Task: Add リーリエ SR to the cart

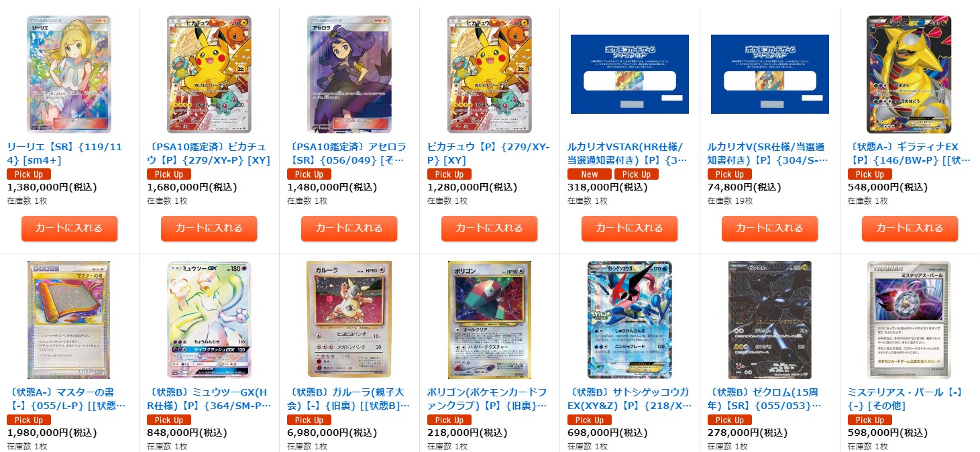Action: (69, 228)
